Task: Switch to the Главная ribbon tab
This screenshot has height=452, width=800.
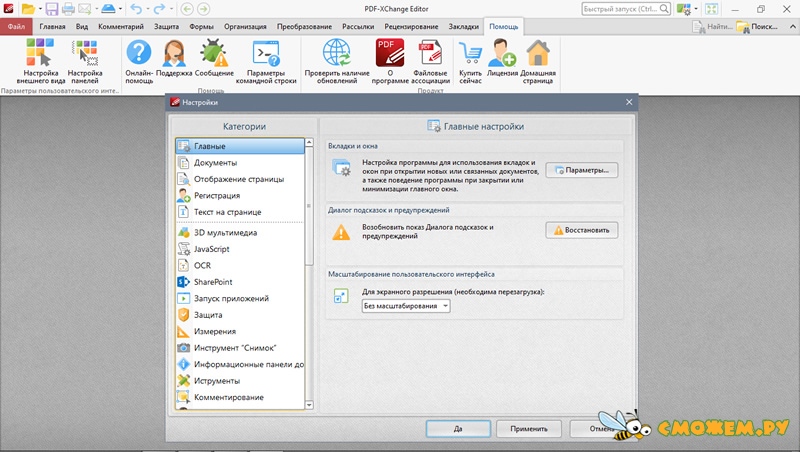Action: [53, 27]
